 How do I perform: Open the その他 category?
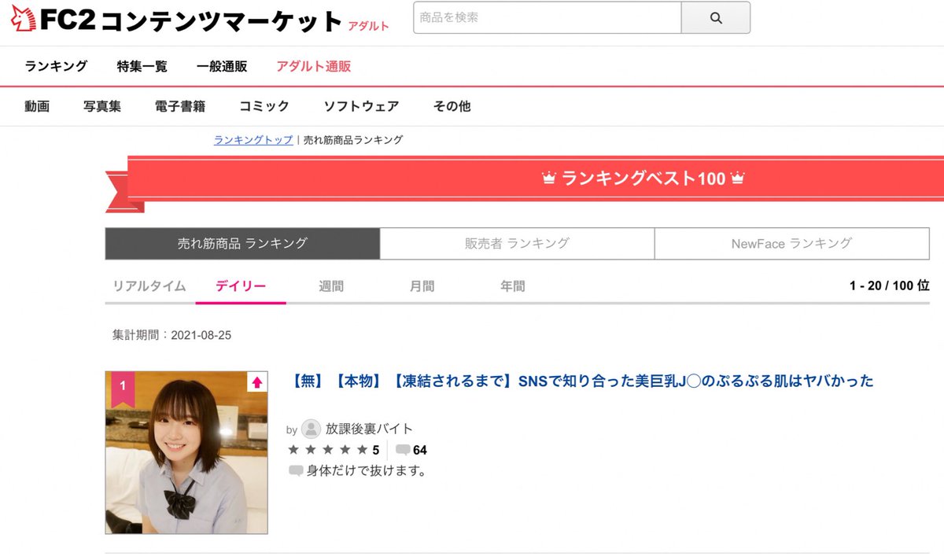[452, 106]
